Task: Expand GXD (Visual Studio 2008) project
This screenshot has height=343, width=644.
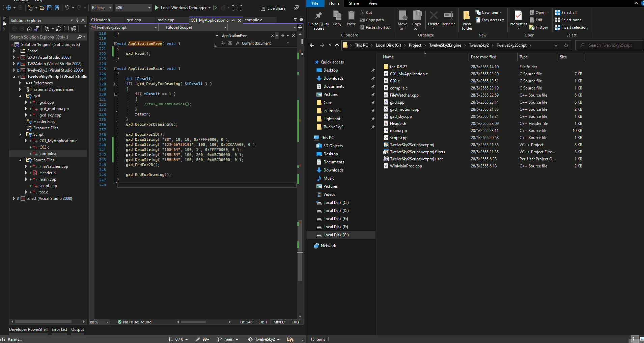Action: [14, 57]
